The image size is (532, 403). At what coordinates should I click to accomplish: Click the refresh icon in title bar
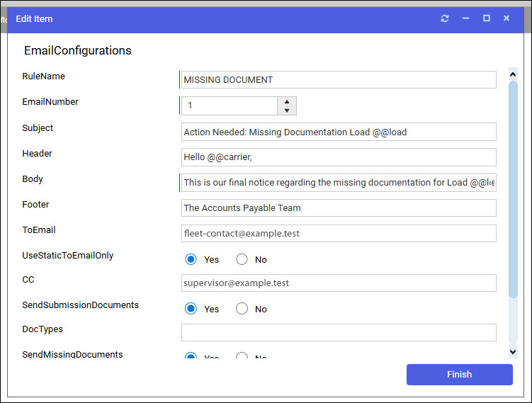coord(445,18)
